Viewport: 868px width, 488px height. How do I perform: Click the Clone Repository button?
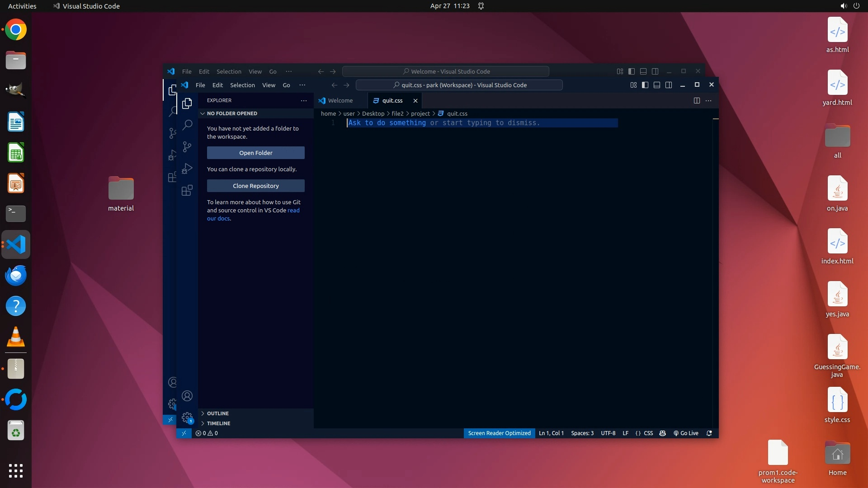click(x=255, y=186)
